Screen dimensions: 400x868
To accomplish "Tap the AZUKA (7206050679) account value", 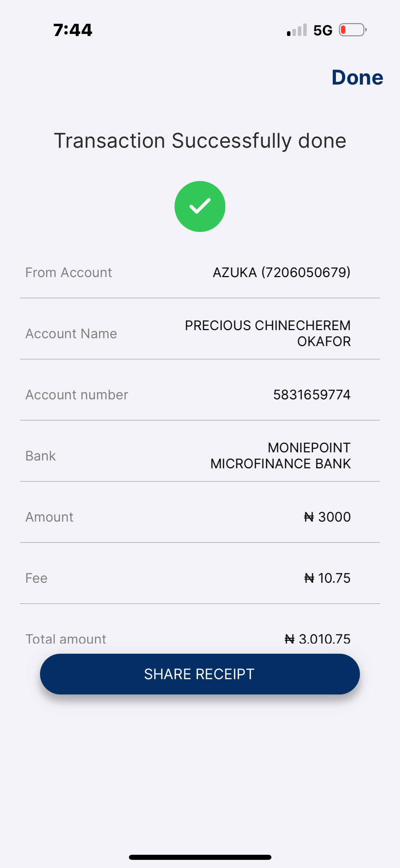I will coord(281,272).
